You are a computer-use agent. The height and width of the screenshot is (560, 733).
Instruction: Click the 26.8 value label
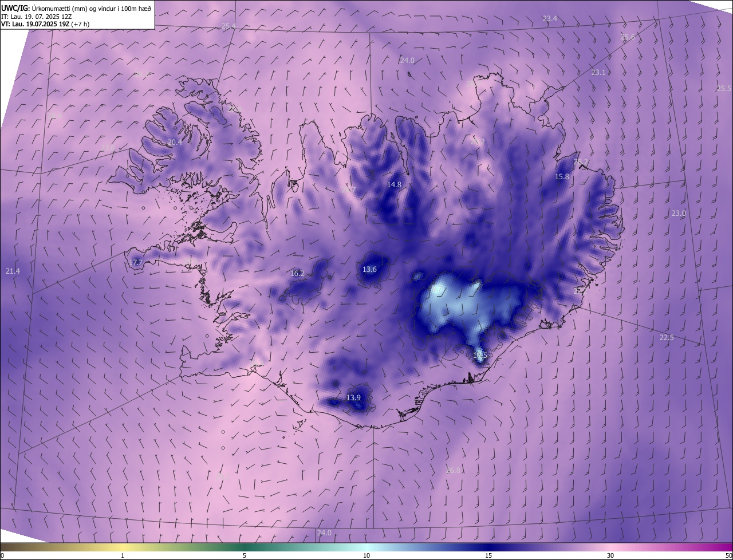pos(453,471)
